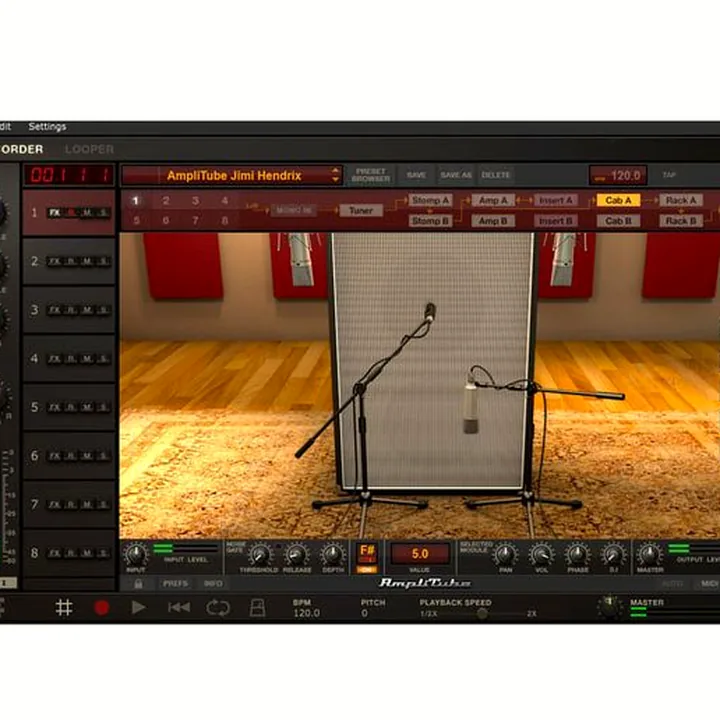Screen dimensions: 720x720
Task: Click the 5.0 VALUE display
Action: coord(420,554)
